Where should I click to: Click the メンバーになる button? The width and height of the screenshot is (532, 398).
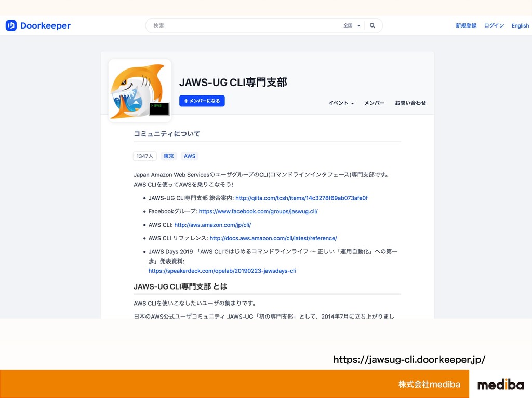coord(202,101)
